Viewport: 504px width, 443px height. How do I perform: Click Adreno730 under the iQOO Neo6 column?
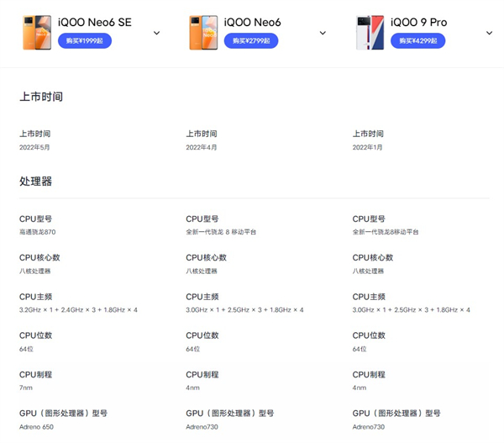coord(202,427)
